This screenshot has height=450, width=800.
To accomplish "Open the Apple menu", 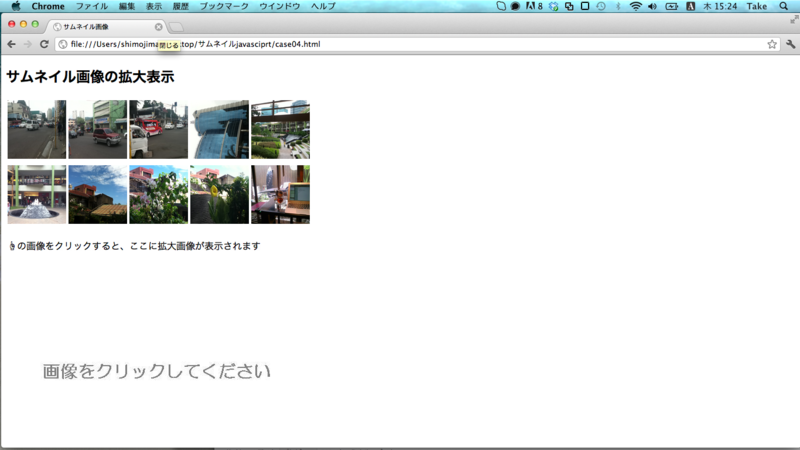I will (16, 6).
